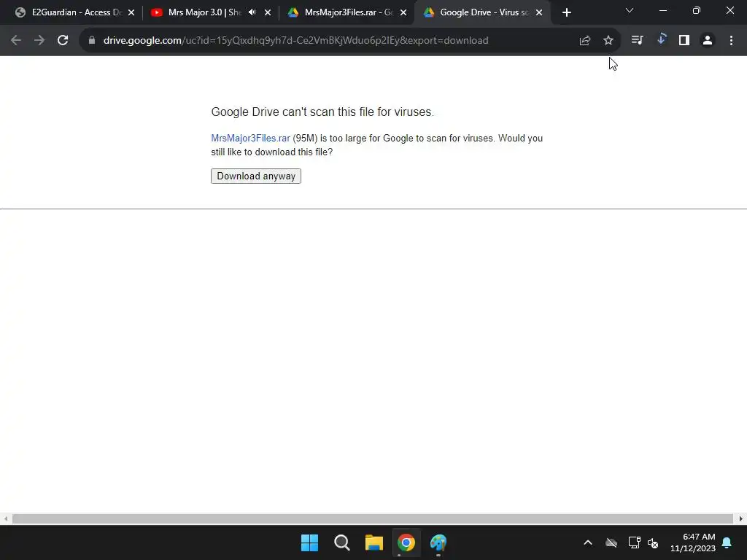Image resolution: width=747 pixels, height=560 pixels.
Task: Open the network tray icon
Action: pos(634,542)
